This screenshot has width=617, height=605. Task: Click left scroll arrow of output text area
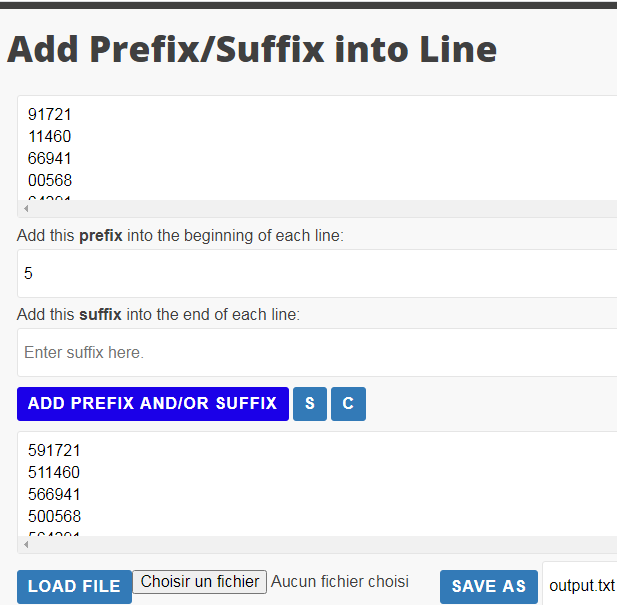25,545
